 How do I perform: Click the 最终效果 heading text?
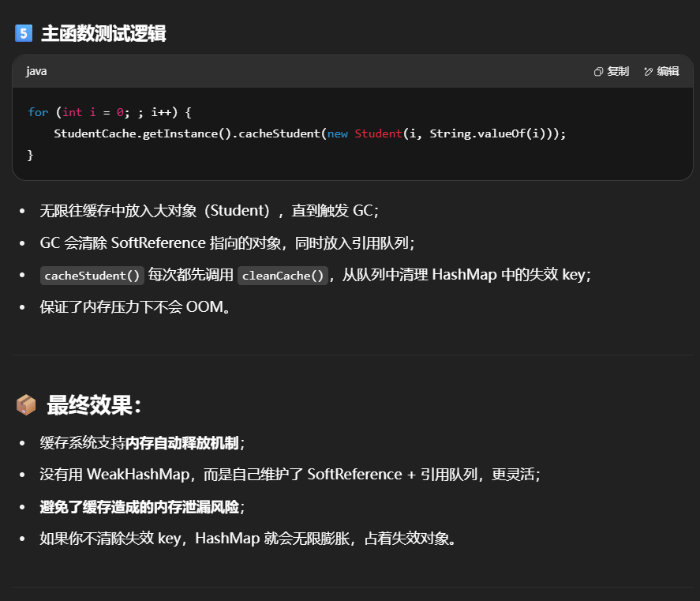(93, 405)
